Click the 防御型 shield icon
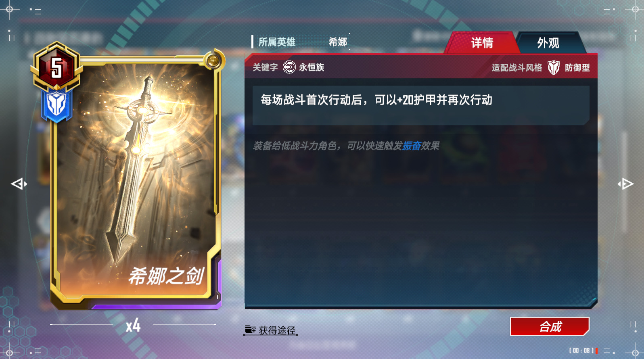The image size is (644, 359). pyautogui.click(x=554, y=67)
